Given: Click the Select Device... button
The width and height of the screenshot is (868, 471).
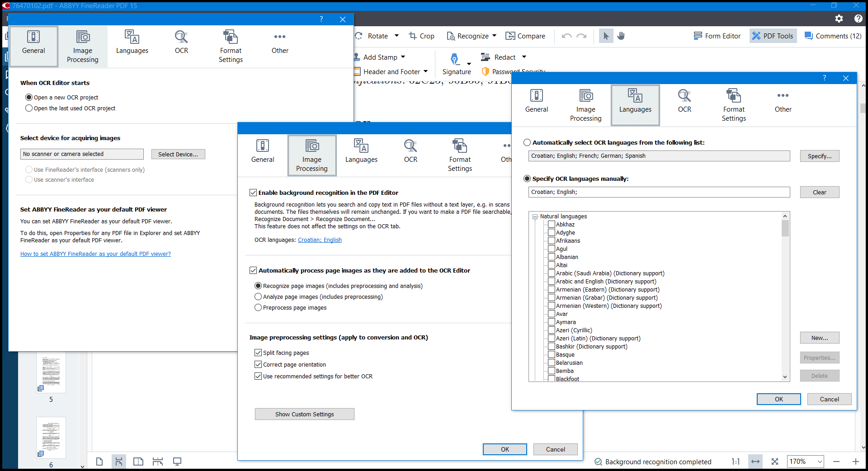Looking at the screenshot, I should pyautogui.click(x=178, y=154).
